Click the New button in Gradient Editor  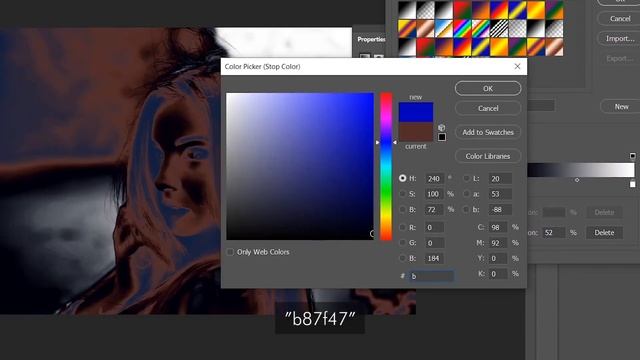pyautogui.click(x=620, y=107)
